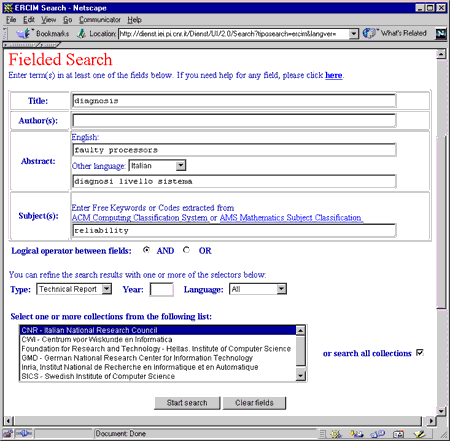The image size is (450, 441).
Task: Click the Subject field containing reliability
Action: [234, 230]
